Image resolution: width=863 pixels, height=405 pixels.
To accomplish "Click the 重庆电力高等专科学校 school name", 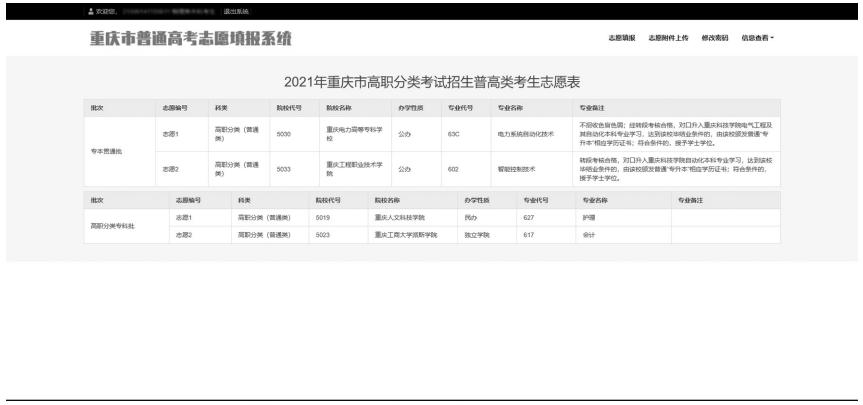I will tap(354, 134).
